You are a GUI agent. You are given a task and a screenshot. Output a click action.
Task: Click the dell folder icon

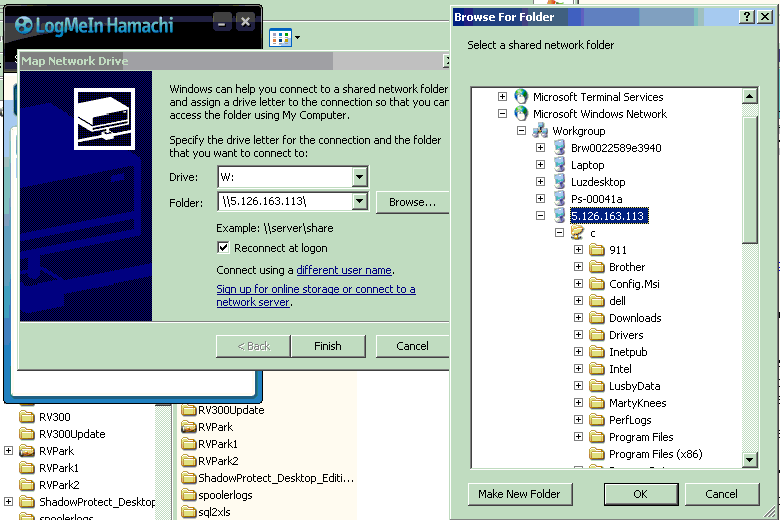click(x=596, y=301)
